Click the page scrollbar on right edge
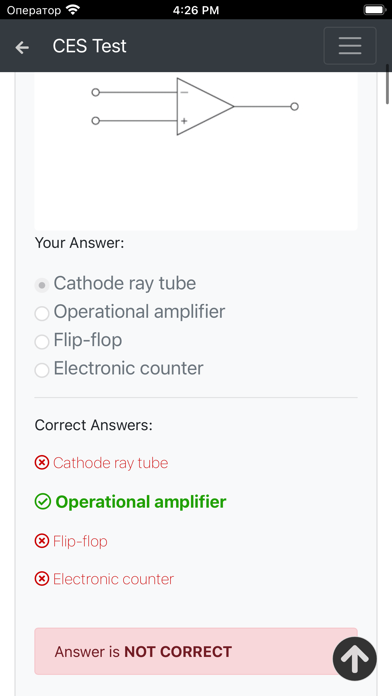This screenshot has height=696, width=392. 388,84
